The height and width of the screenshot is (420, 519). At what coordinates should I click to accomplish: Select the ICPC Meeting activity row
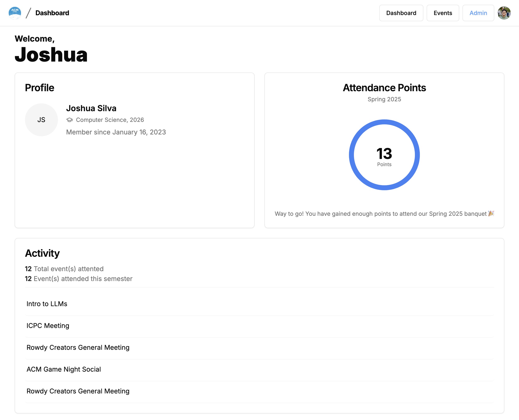48,326
